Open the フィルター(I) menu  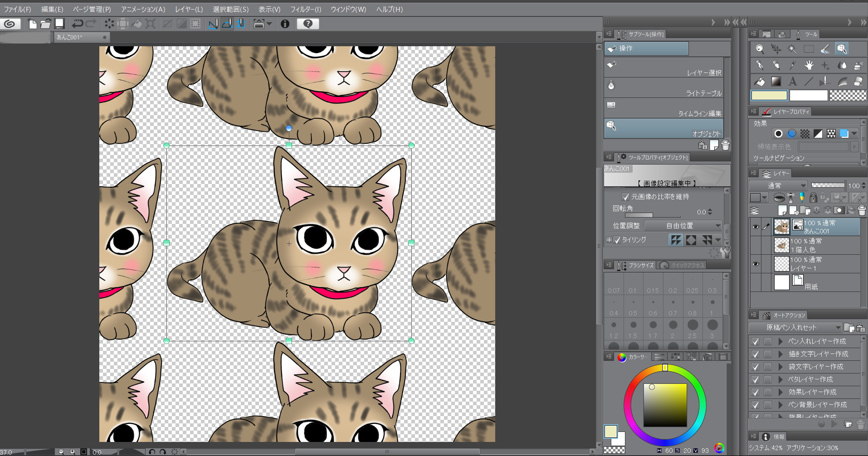(x=306, y=9)
